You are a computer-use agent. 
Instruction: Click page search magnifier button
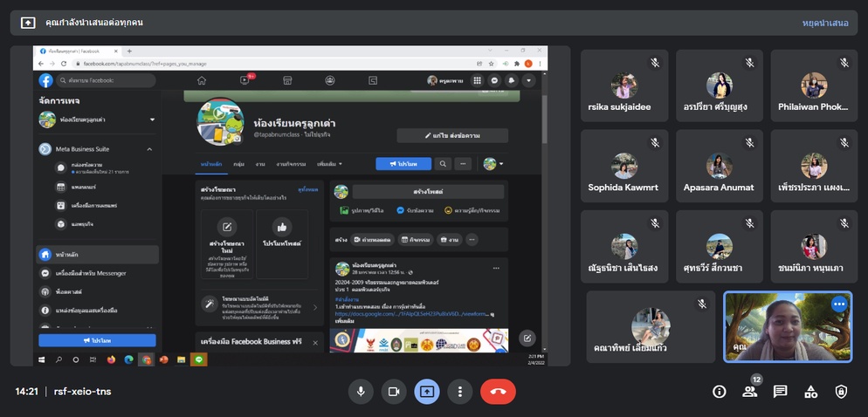pos(443,164)
